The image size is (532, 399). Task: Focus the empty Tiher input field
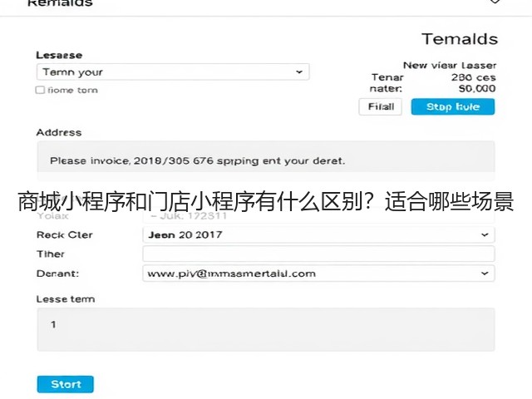click(318, 254)
